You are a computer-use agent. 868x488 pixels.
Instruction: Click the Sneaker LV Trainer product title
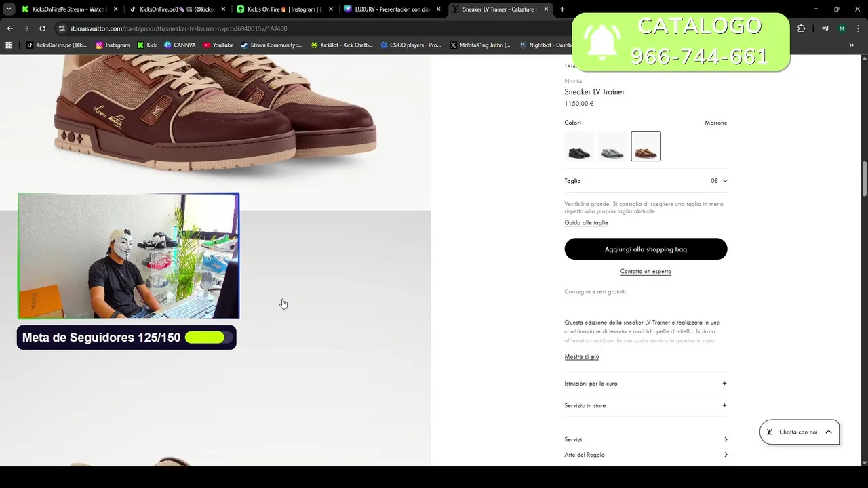click(x=594, y=92)
